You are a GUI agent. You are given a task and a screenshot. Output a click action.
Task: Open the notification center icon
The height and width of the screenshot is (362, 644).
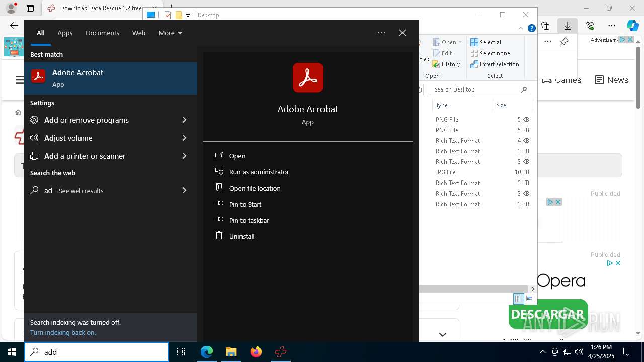627,352
